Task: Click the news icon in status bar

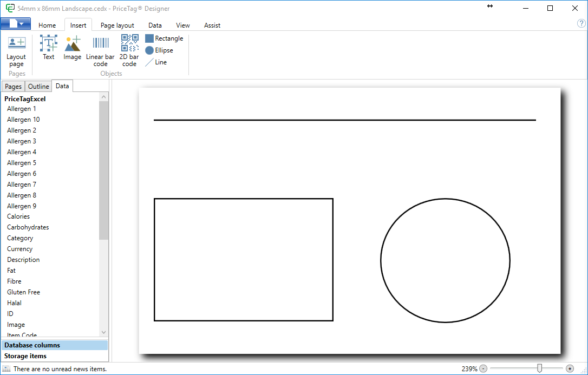Action: pyautogui.click(x=6, y=369)
